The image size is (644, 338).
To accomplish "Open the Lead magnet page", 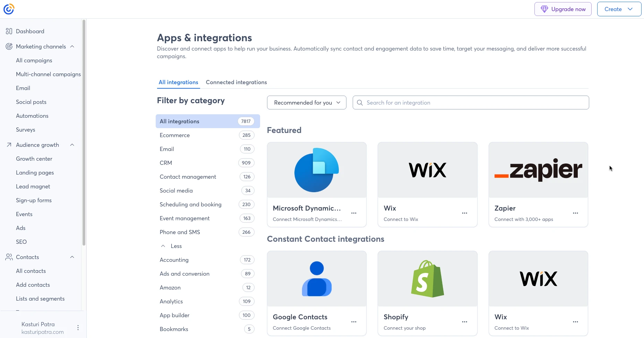I will click(x=33, y=186).
